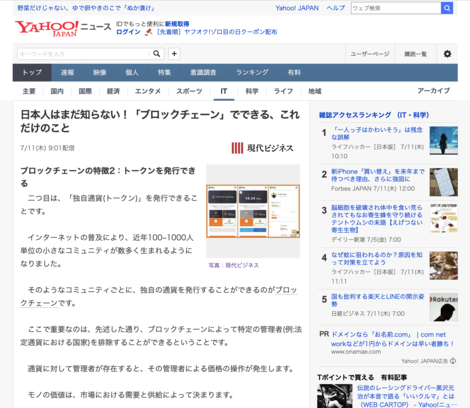470x408 pixels.
Task: Focus the keyword input field
Action: tap(83, 54)
